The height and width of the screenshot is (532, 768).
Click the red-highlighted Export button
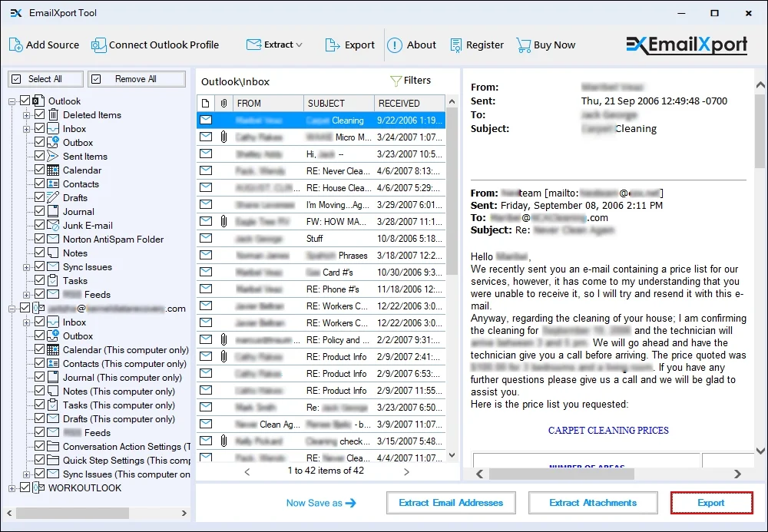point(711,503)
